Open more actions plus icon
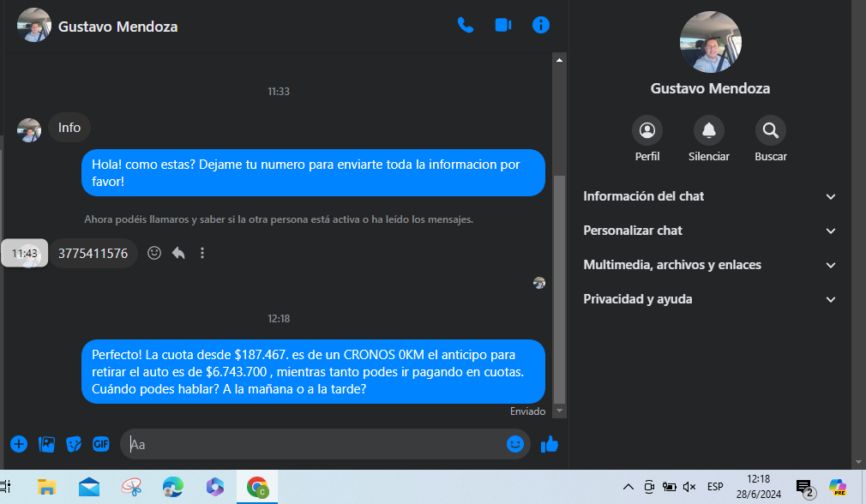This screenshot has width=866, height=504. [x=19, y=444]
